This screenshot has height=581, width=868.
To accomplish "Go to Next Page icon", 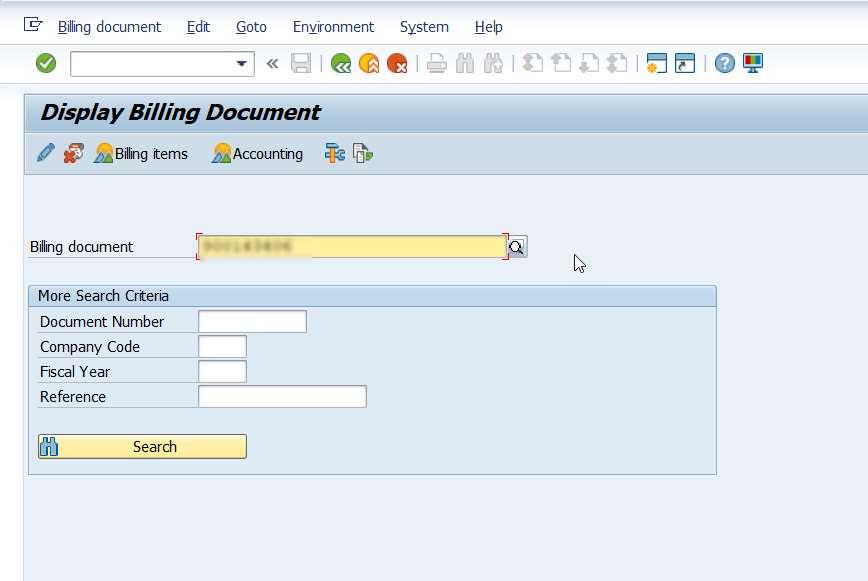I will [589, 64].
